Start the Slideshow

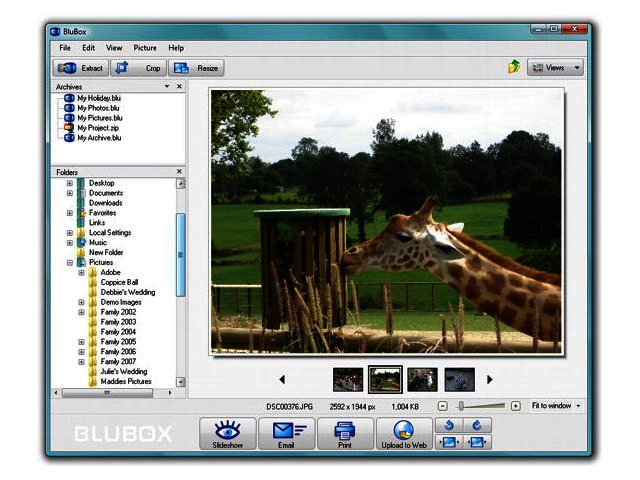(228, 433)
